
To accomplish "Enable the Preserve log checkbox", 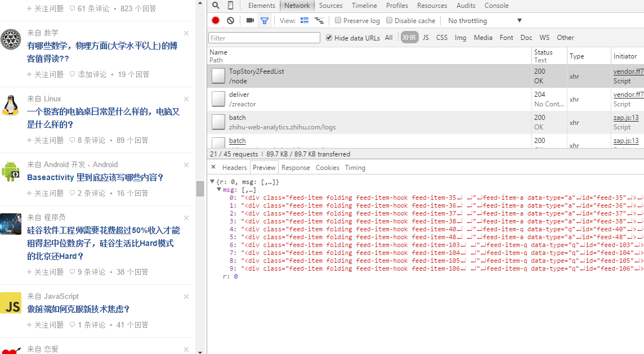I will tap(337, 20).
